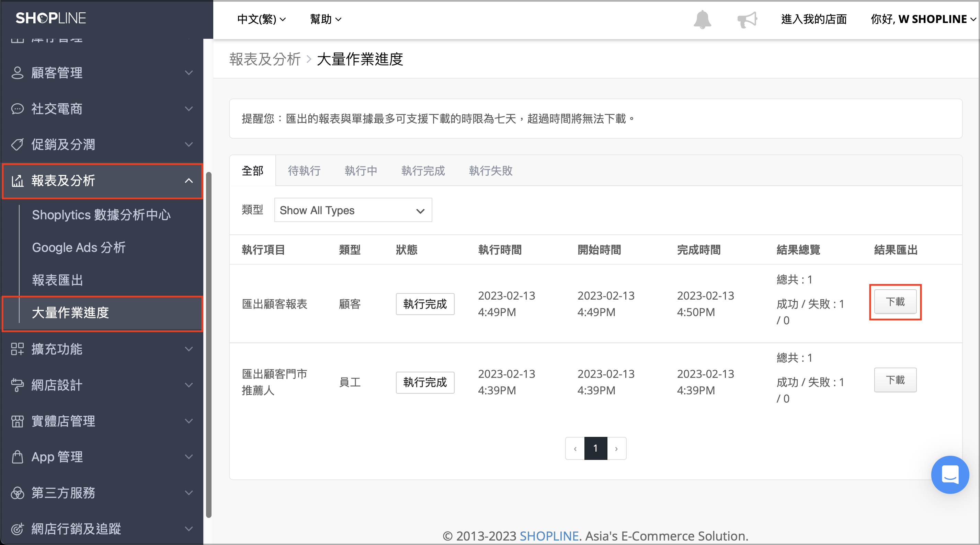980x545 pixels.
Task: Click the 實體店管理 store icon
Action: (x=17, y=421)
